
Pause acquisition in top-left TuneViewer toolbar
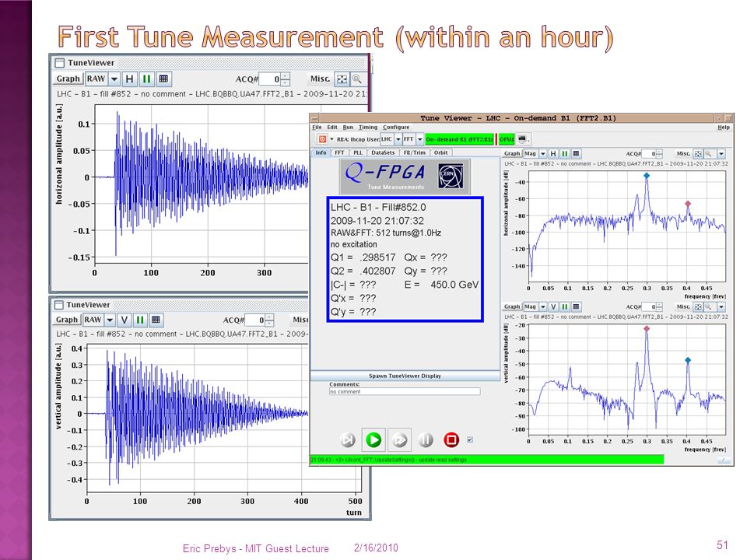click(x=146, y=79)
